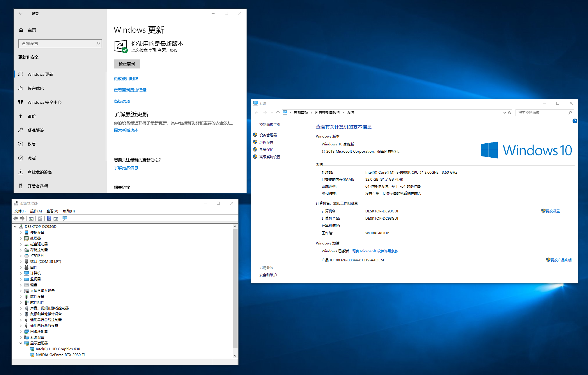
Task: Select 备份 in Settings sidebar
Action: click(x=60, y=116)
